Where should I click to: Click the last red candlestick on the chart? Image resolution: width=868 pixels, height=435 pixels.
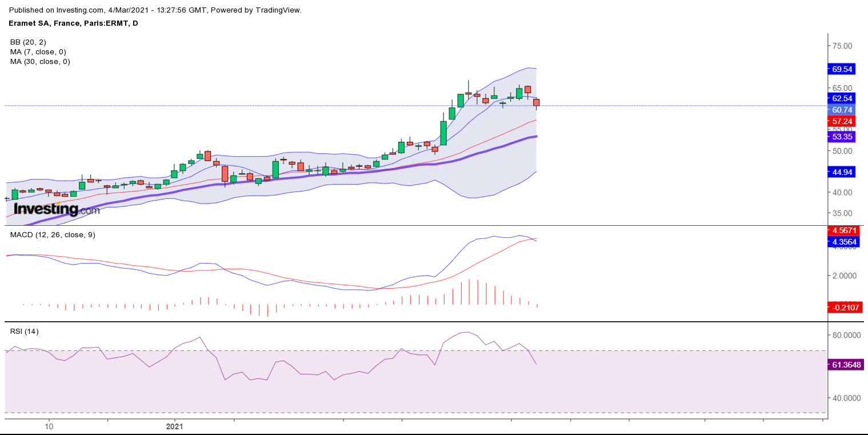[536, 103]
